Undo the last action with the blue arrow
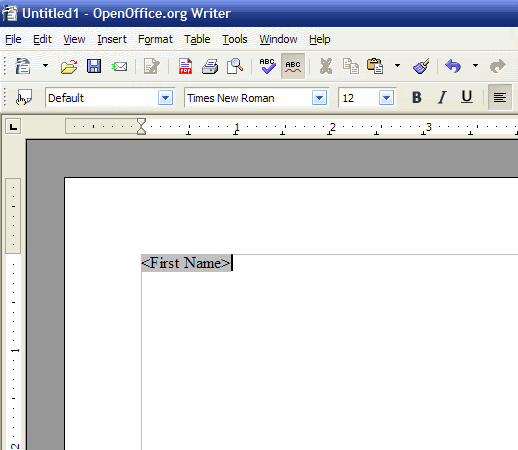The image size is (518, 450). click(x=453, y=66)
